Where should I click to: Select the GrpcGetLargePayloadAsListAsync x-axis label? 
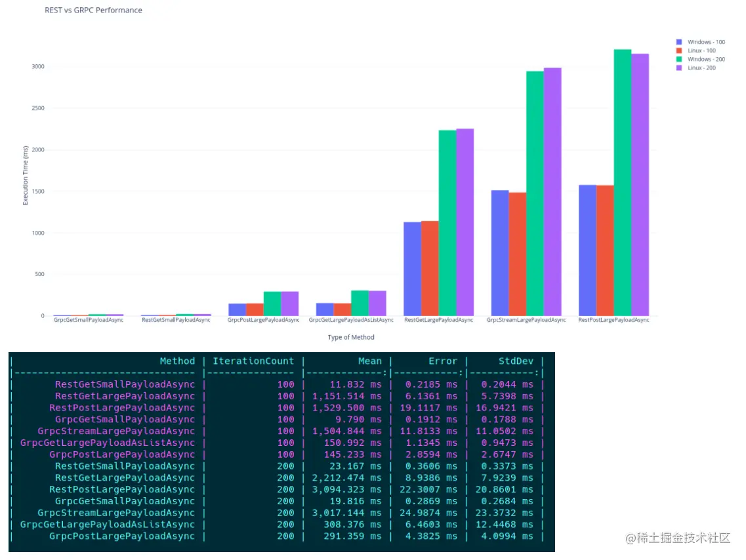[351, 320]
